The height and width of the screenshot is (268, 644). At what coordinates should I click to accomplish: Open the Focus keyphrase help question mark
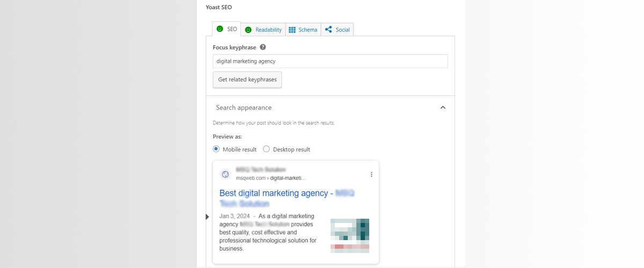tap(263, 47)
